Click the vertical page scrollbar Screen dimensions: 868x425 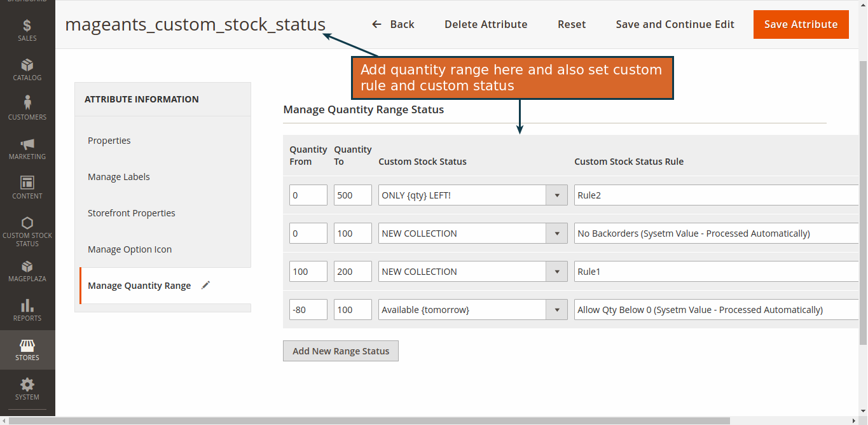(863, 204)
